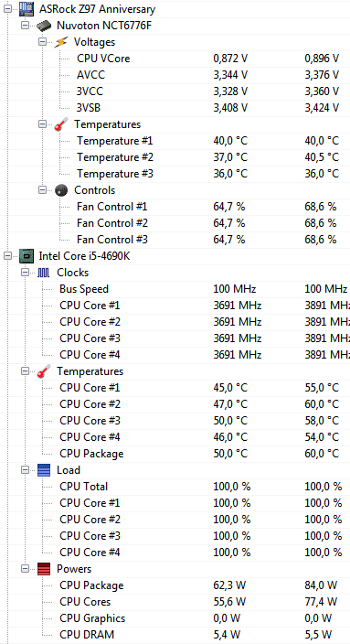
Task: Select the CPU Package temperature row
Action: click(175, 454)
